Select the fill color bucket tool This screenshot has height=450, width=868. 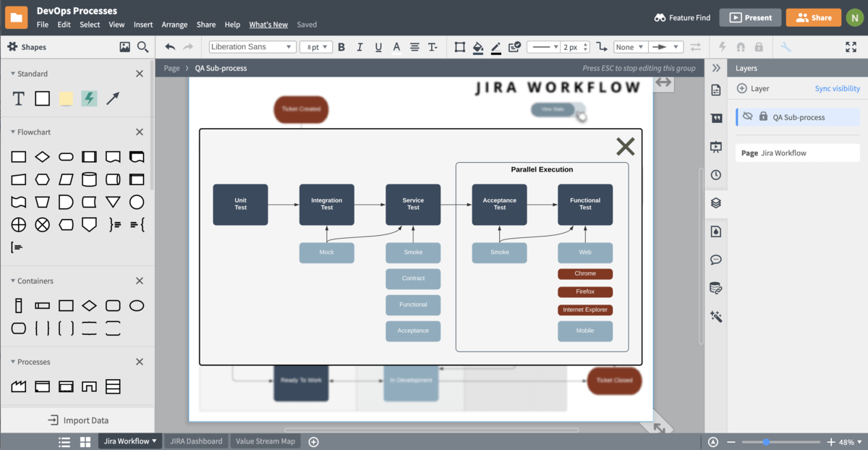pyautogui.click(x=478, y=47)
